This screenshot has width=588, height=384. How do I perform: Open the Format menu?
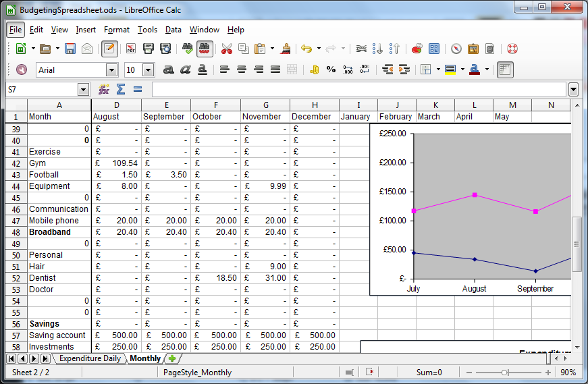point(117,30)
